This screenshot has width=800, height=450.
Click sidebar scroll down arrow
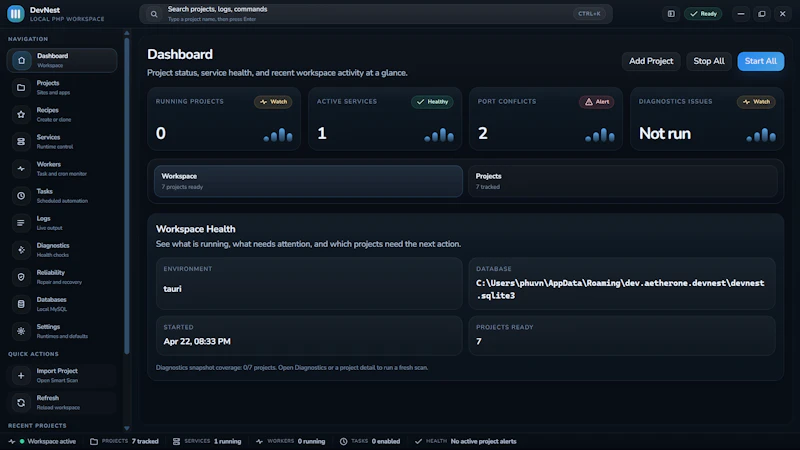point(127,428)
